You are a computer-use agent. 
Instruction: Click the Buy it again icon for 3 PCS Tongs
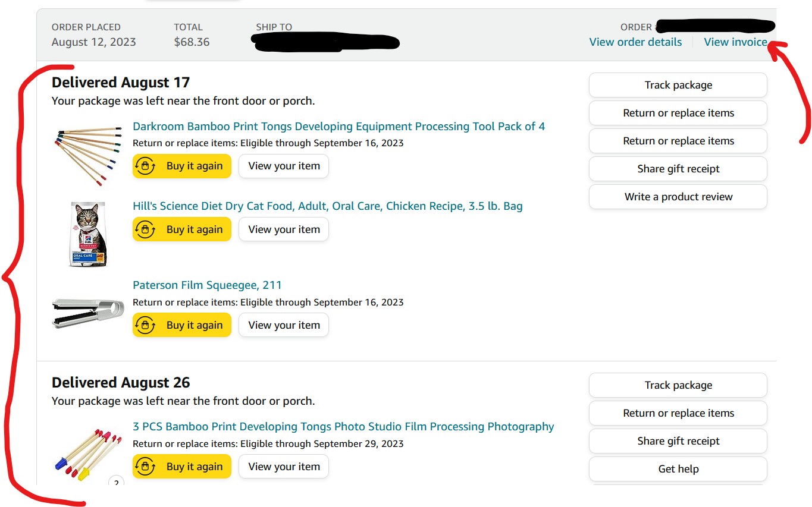pyautogui.click(x=145, y=467)
